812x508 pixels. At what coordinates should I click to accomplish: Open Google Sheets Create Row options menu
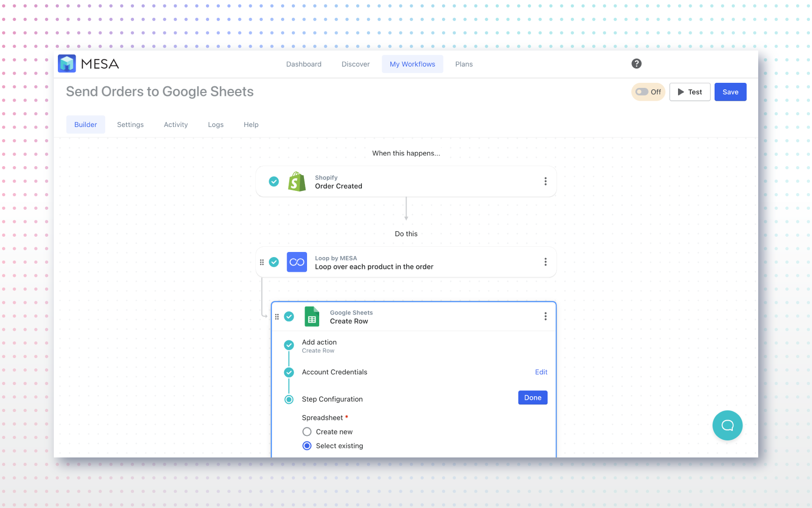point(546,316)
